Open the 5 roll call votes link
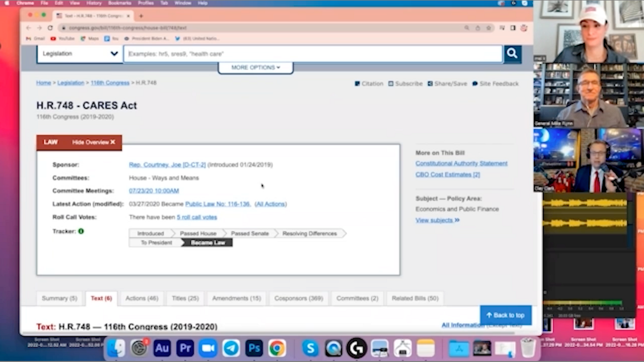Viewport: 644px width, 362px height. click(x=197, y=217)
